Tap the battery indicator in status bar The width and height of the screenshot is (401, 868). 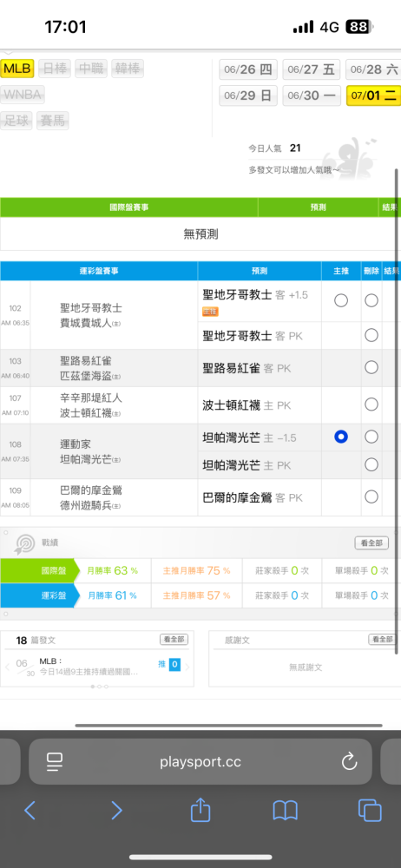[359, 27]
